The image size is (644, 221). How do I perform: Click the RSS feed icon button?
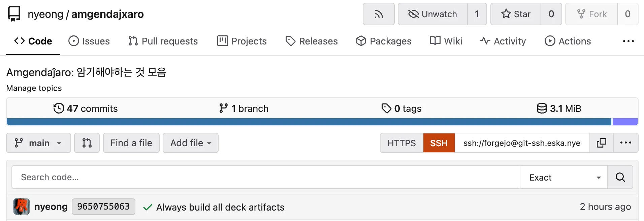pos(379,14)
